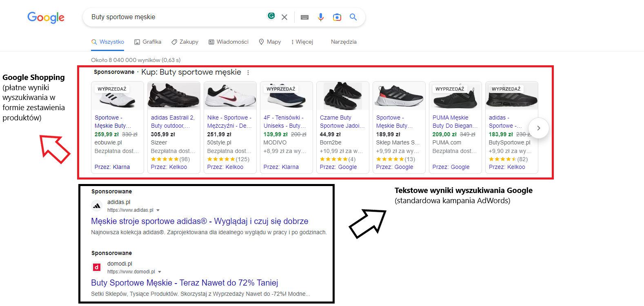Click next arrow of shopping carousel

(539, 128)
